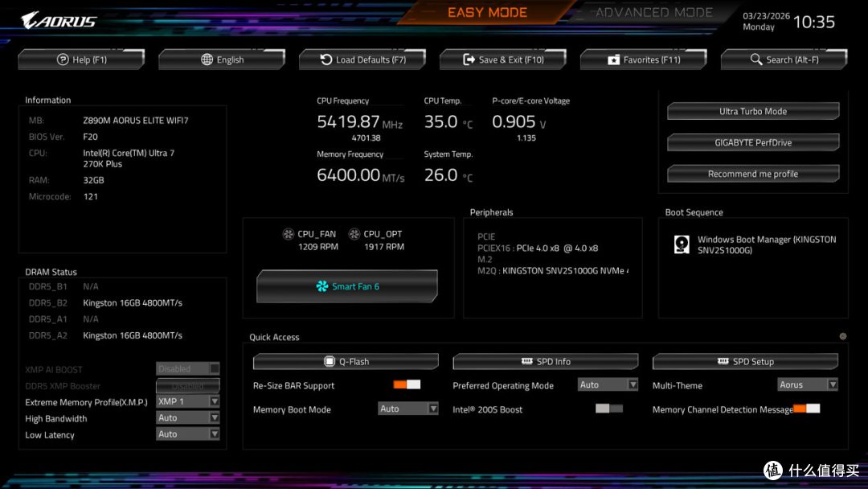Click P-core/E-core Voltage value 0.905
The width and height of the screenshot is (868, 489).
point(514,121)
